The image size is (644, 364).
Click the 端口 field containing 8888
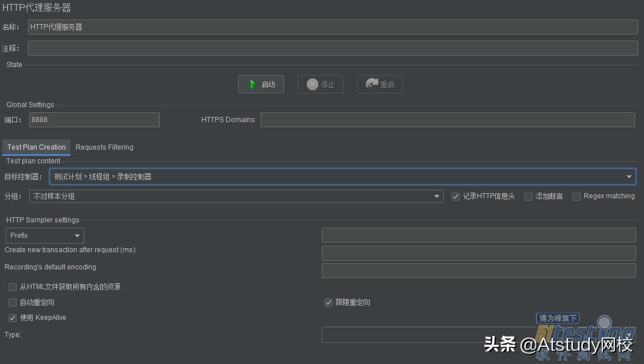point(94,119)
